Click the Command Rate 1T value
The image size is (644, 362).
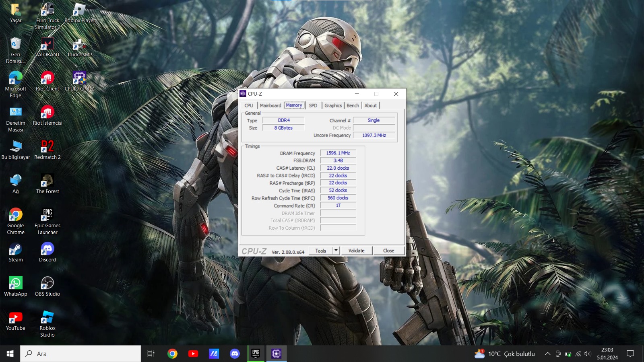(338, 206)
